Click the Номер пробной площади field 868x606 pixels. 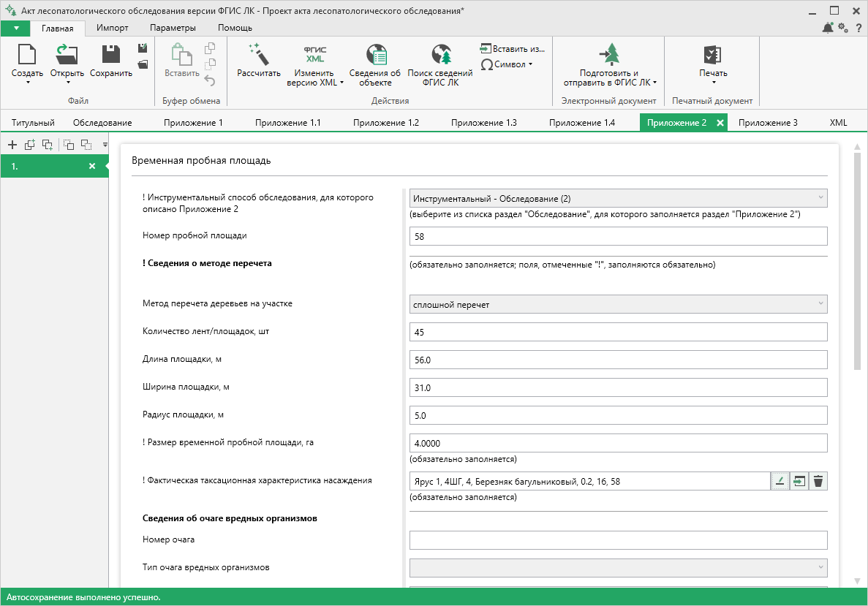619,236
